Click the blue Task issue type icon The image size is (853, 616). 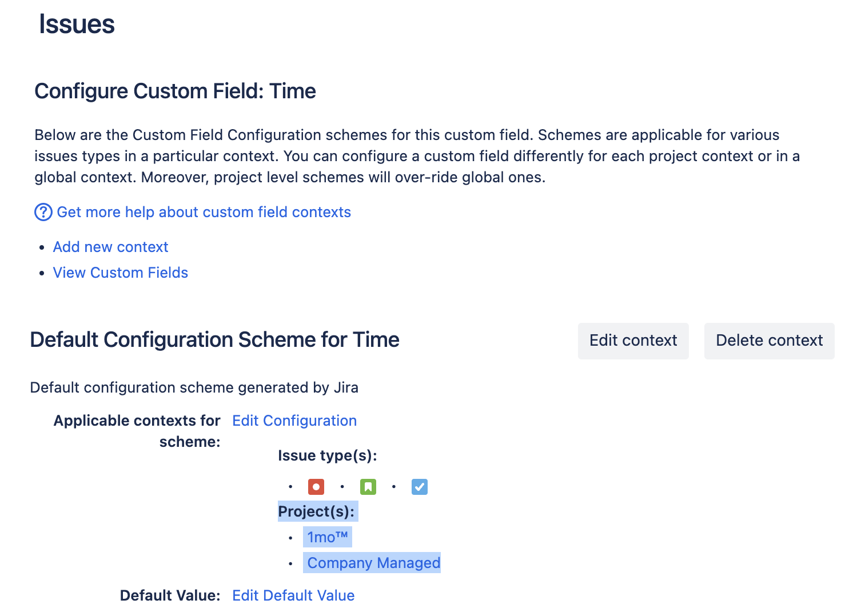pos(420,487)
